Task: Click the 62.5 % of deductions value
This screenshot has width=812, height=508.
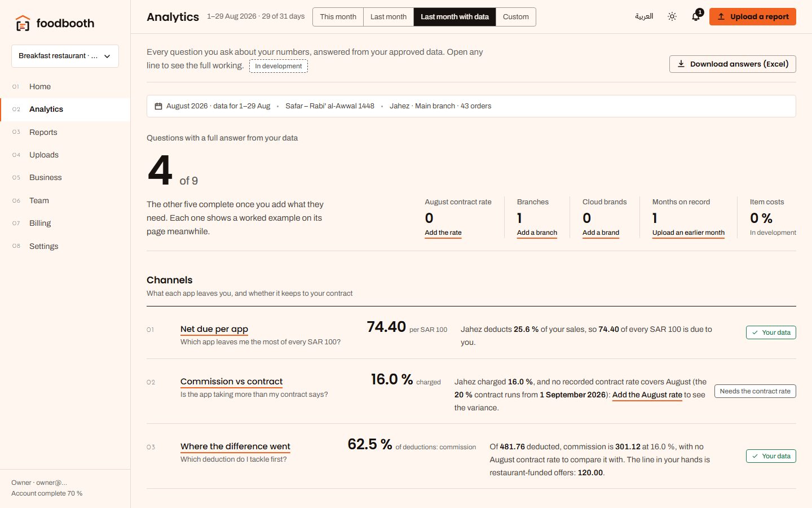Action: pos(412,445)
